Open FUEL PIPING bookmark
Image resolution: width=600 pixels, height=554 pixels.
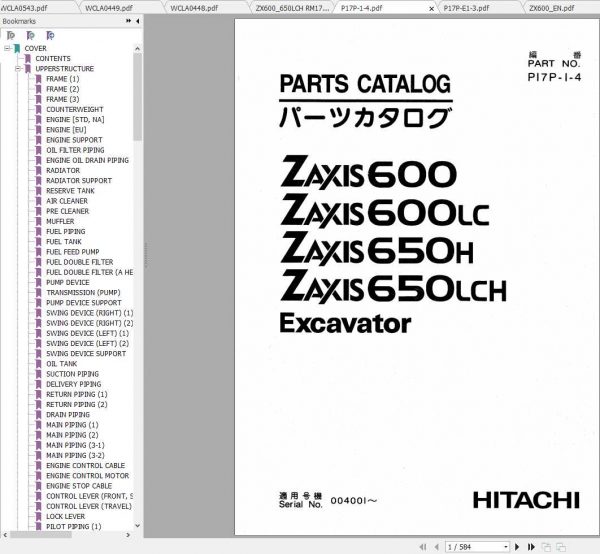(x=66, y=231)
